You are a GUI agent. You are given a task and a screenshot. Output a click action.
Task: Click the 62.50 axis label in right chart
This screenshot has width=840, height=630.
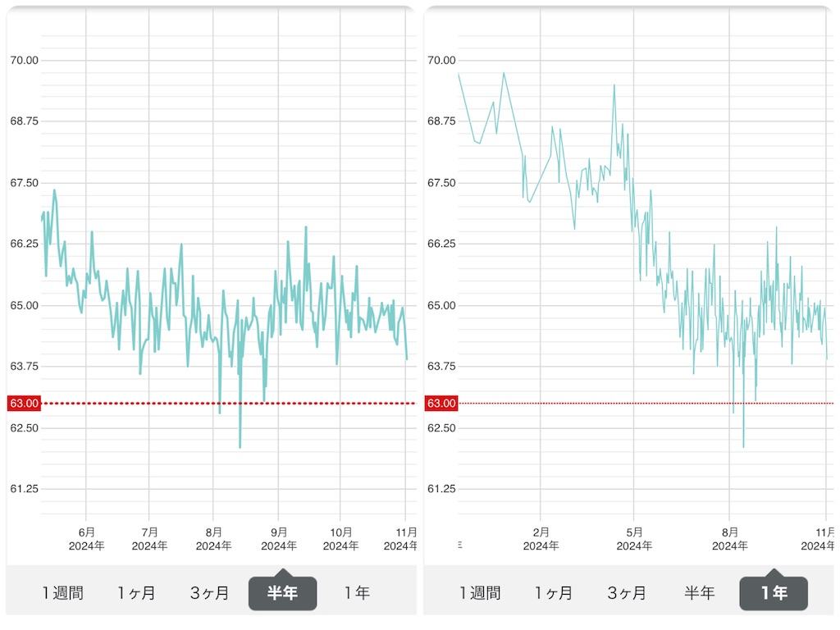coord(441,428)
